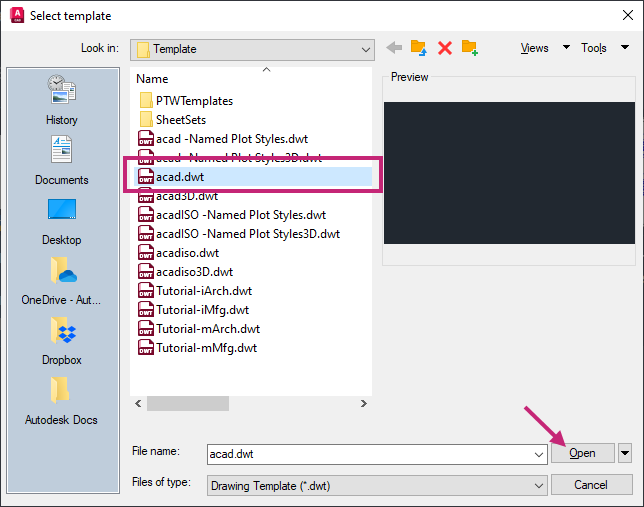The width and height of the screenshot is (644, 507).
Task: Select acadISO -Named Plot Styles.dwt file
Action: coord(232,215)
